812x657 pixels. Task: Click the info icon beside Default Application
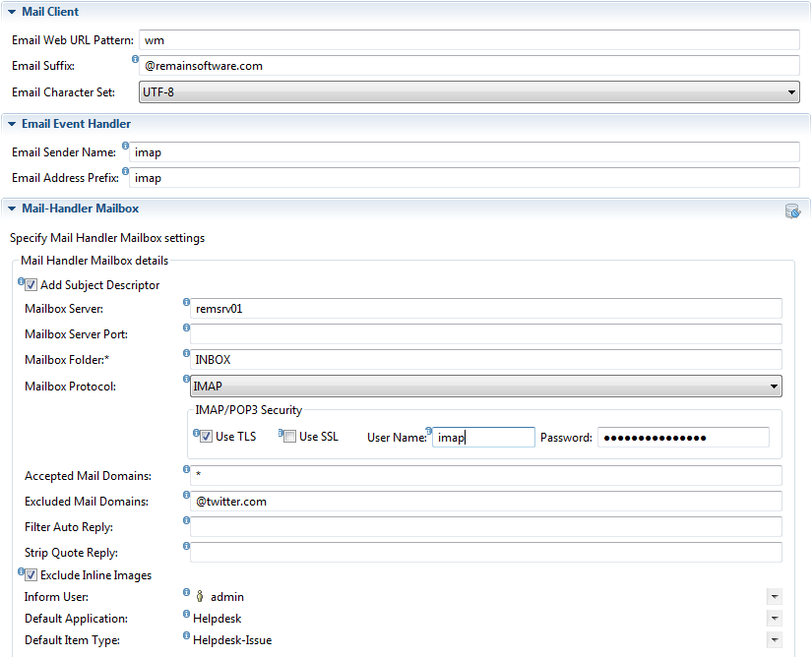pos(186,615)
